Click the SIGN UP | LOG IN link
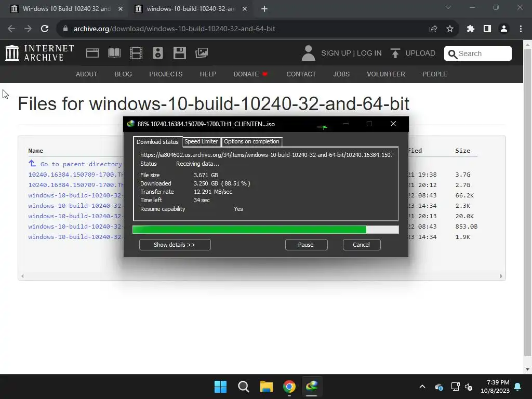The width and height of the screenshot is (532, 399). 351,54
